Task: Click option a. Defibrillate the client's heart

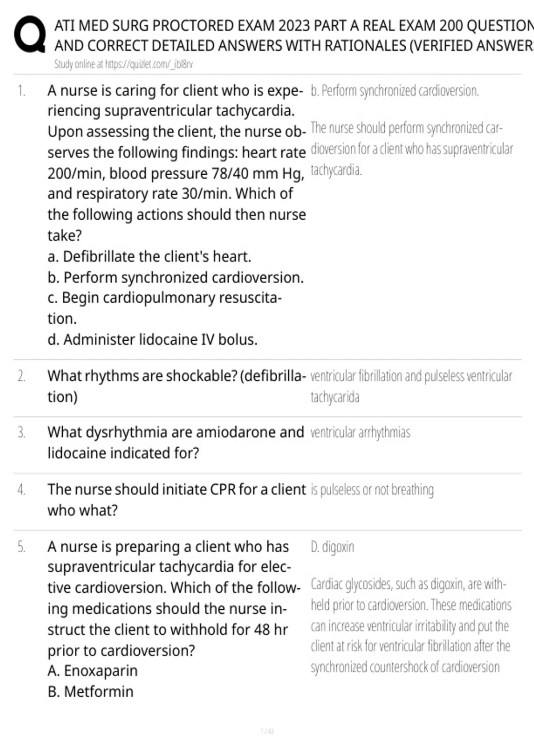Action: 150,257
